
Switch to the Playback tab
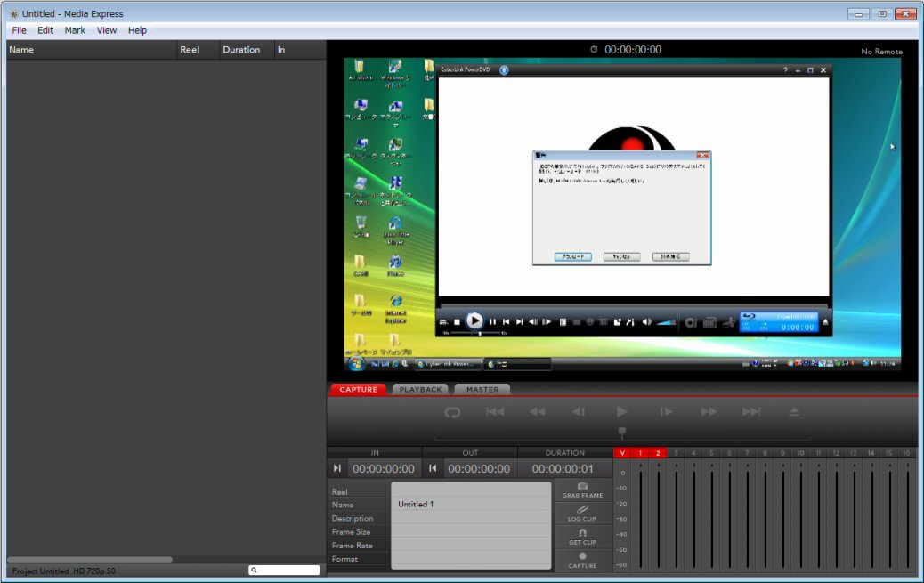point(420,389)
